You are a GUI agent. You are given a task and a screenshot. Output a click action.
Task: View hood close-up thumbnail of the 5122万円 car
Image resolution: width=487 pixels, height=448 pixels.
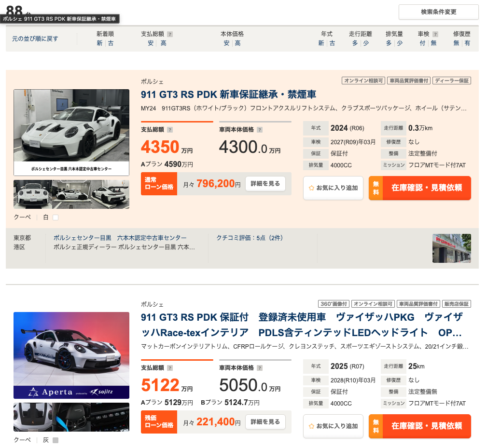click(x=33, y=417)
